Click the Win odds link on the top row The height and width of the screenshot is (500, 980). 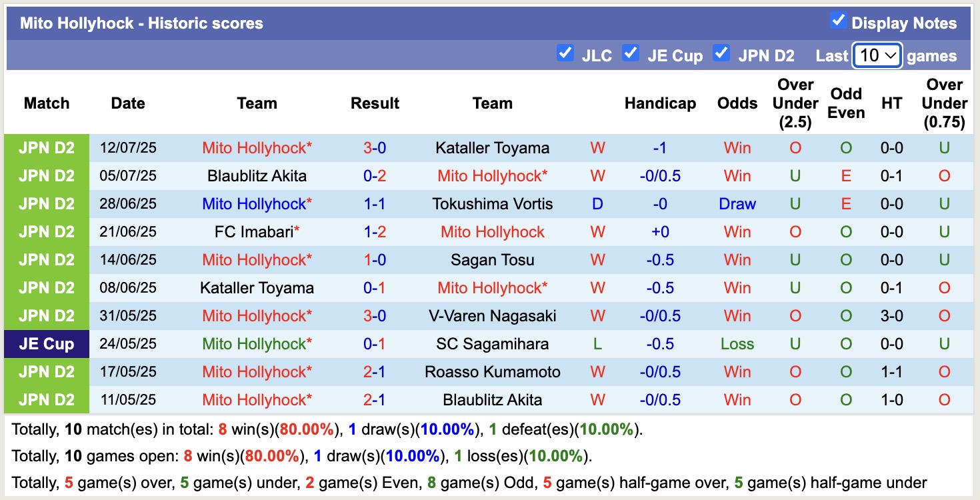pos(737,148)
